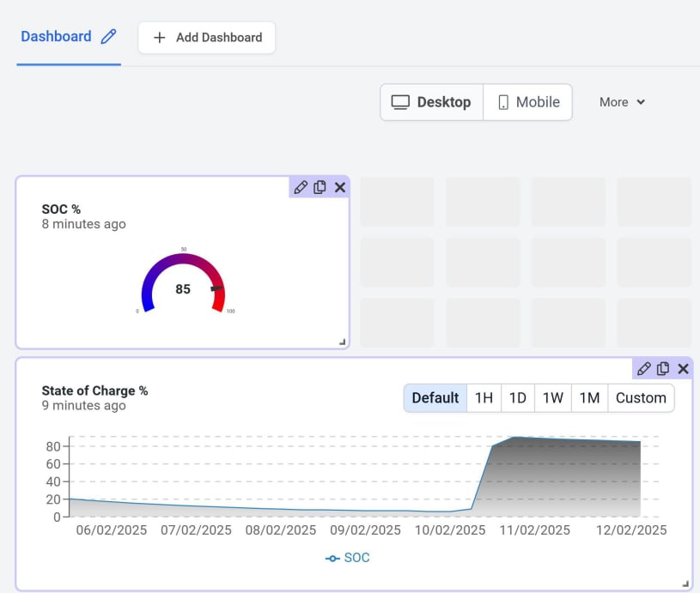Select the Custom time range option
The width and height of the screenshot is (700, 593).
pos(641,398)
